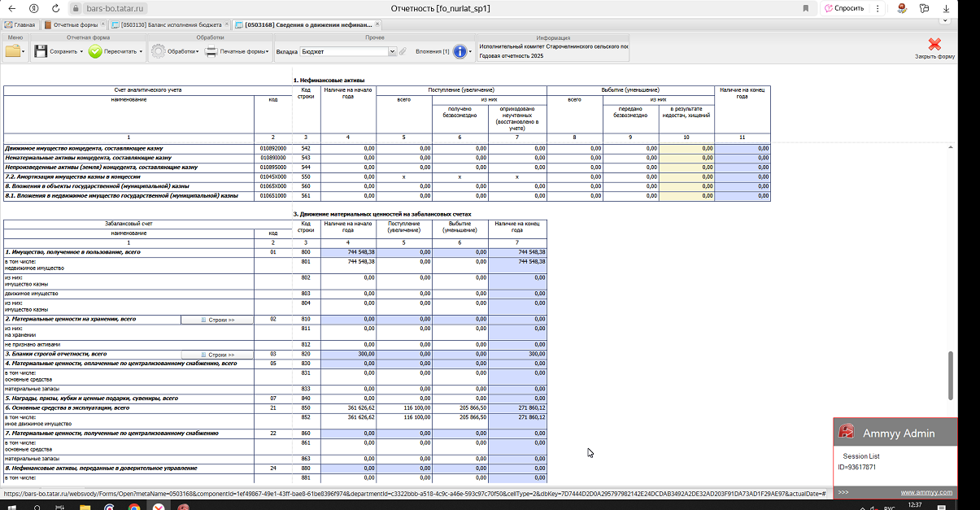This screenshot has width=980, height=510.
Task: Click the avatar extension icon in browser toolbar
Action: click(902, 8)
